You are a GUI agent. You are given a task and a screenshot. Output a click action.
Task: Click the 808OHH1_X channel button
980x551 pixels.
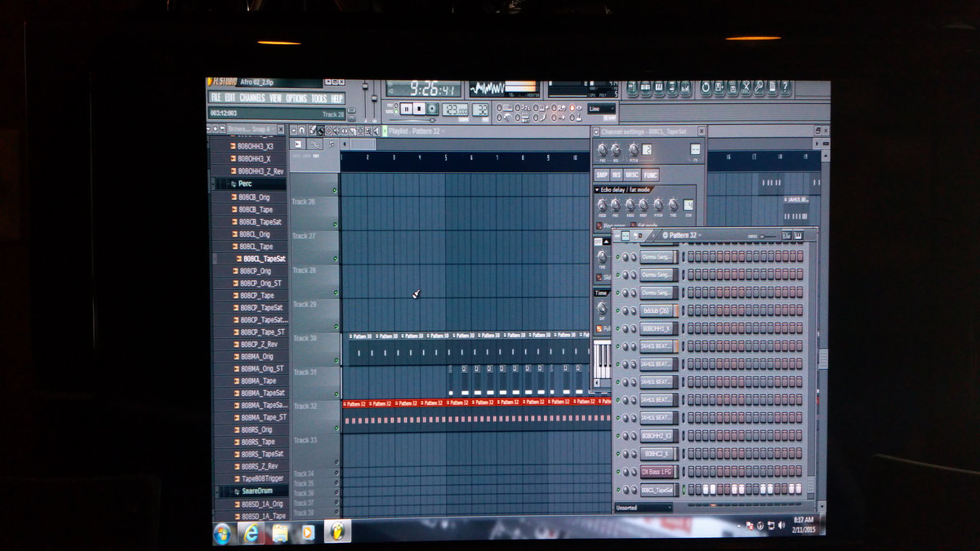coord(658,329)
